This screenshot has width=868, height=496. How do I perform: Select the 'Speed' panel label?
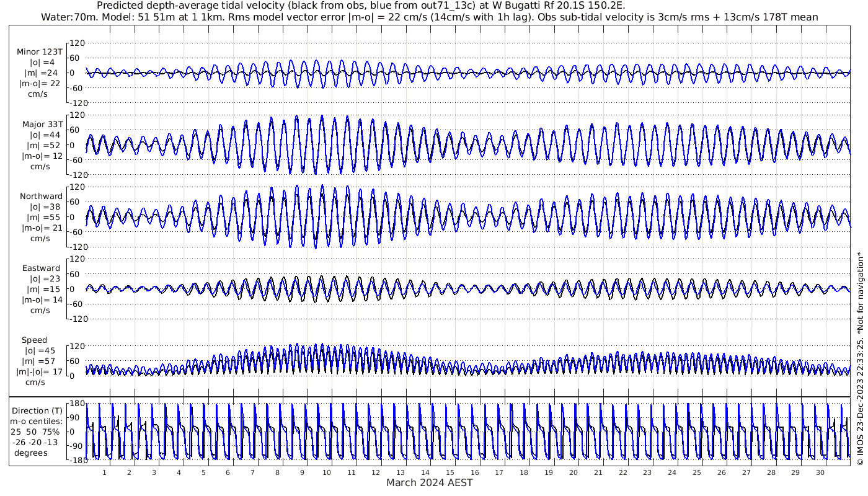coord(34,340)
